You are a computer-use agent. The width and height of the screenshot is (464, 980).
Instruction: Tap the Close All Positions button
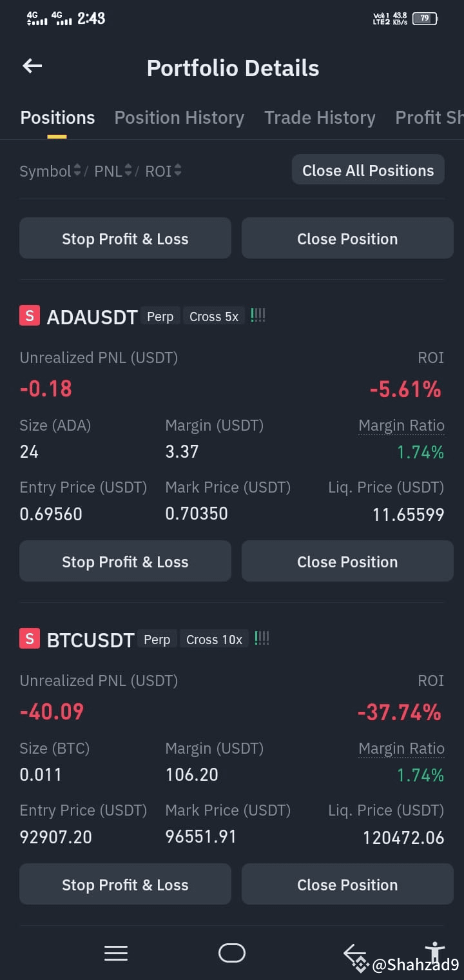[368, 170]
